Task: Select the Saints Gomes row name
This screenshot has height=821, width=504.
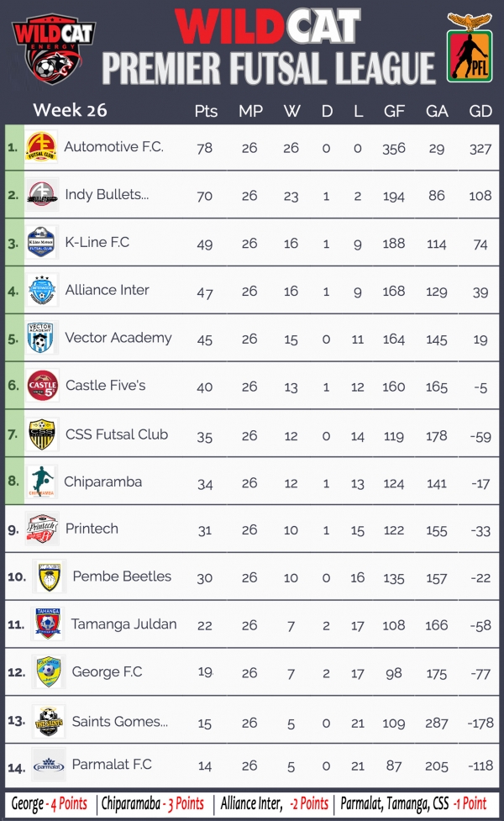Action: point(120,722)
